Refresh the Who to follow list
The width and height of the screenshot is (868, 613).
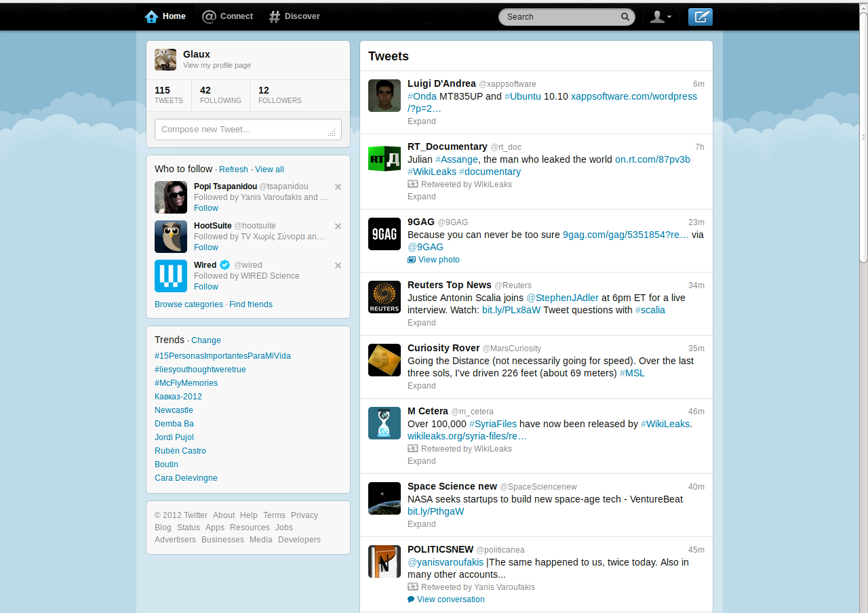tap(233, 170)
